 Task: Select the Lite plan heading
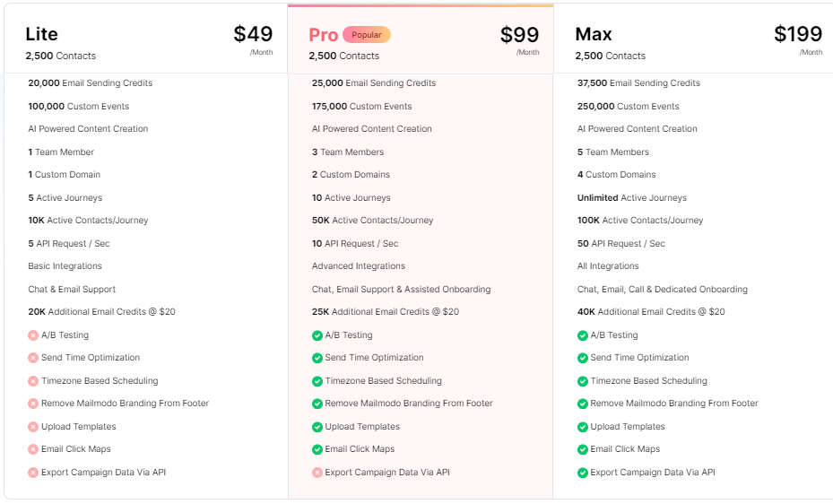pos(41,34)
